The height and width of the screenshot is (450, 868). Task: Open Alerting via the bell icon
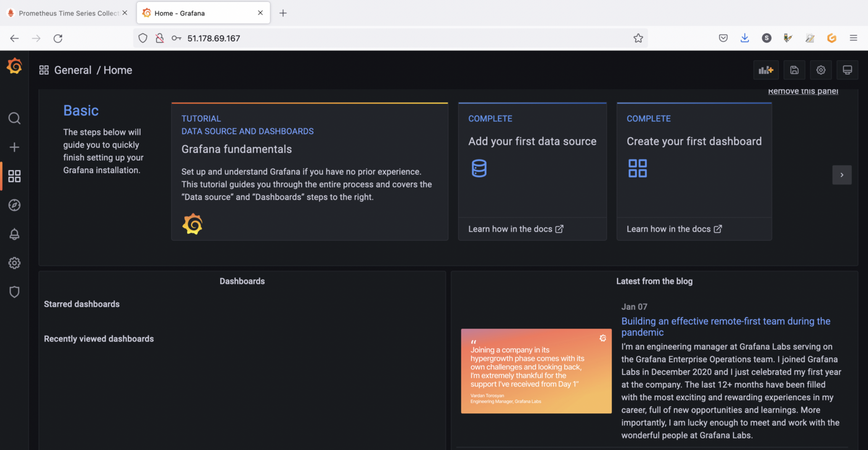[x=14, y=234]
